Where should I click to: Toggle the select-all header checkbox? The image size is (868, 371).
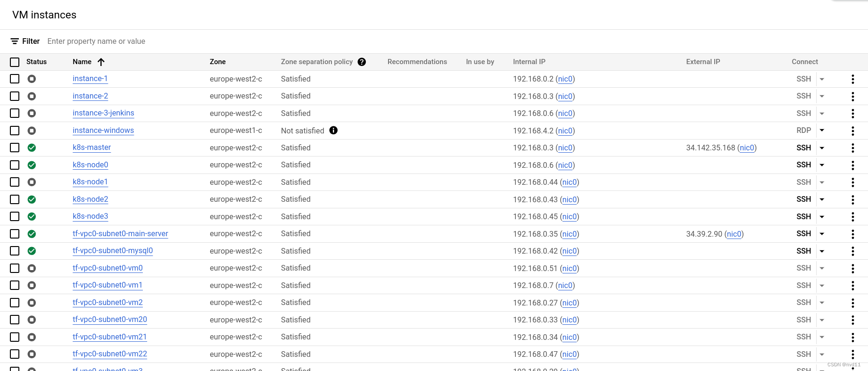[15, 62]
